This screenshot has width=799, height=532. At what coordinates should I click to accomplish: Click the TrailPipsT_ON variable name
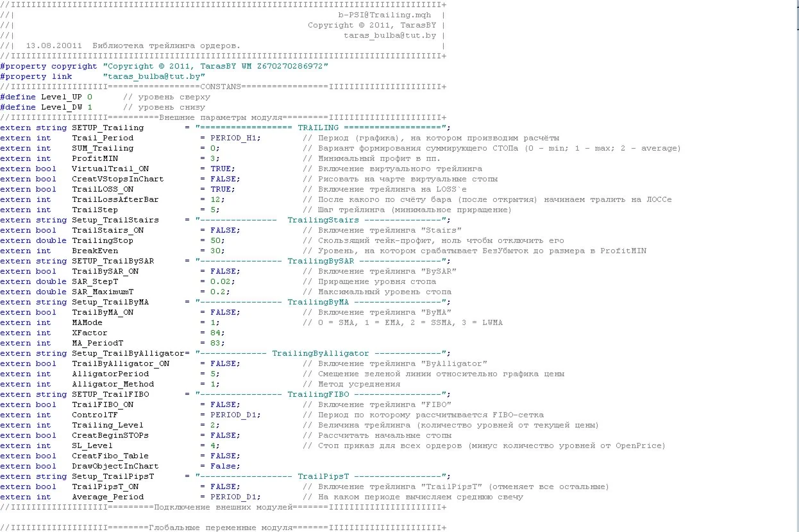[105, 486]
